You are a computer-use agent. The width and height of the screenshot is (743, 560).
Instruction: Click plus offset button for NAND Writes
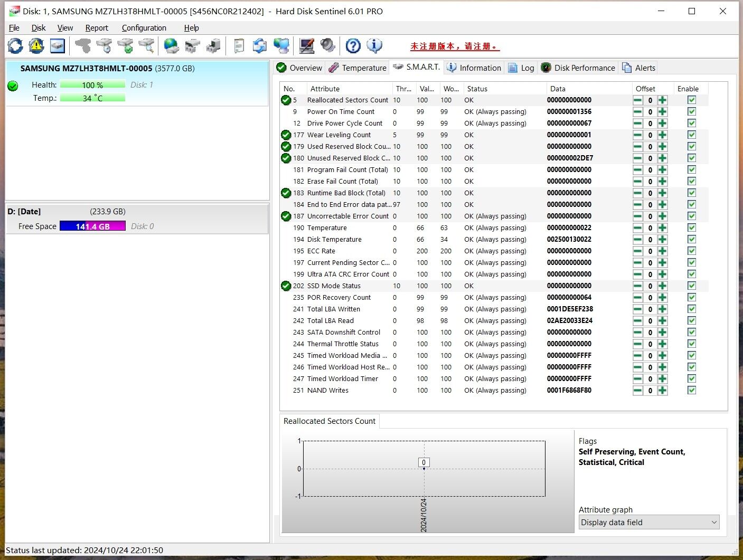662,390
